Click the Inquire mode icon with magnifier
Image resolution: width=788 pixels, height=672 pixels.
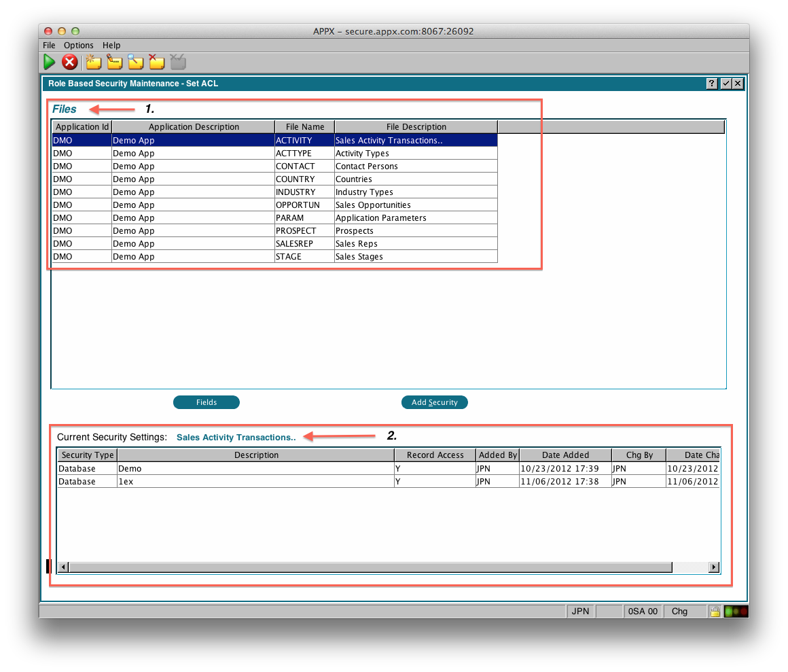(136, 63)
